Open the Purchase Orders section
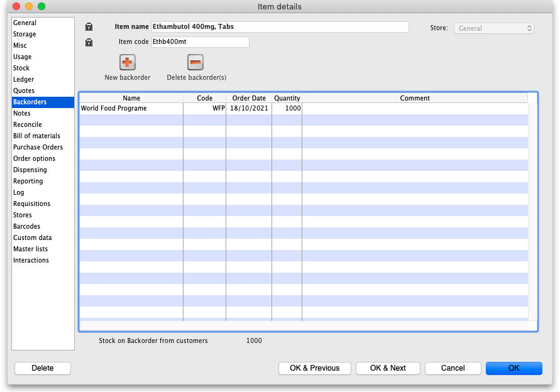The width and height of the screenshot is (560, 392). 38,147
